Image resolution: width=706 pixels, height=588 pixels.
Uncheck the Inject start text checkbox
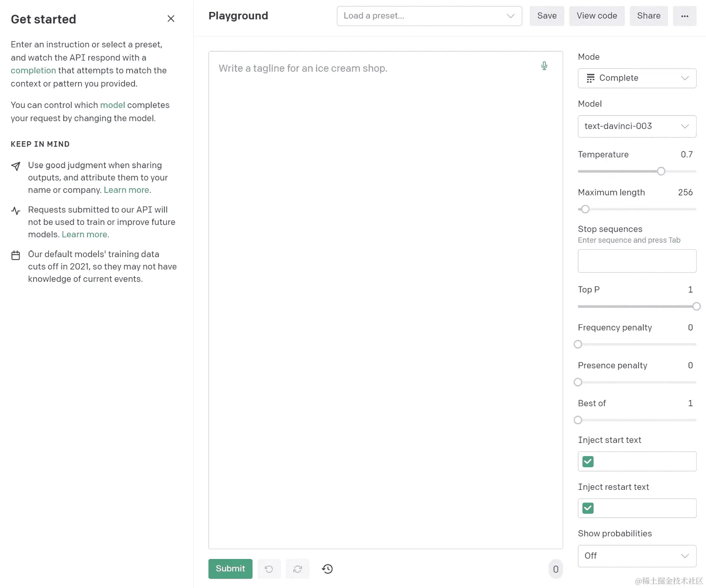coord(587,461)
